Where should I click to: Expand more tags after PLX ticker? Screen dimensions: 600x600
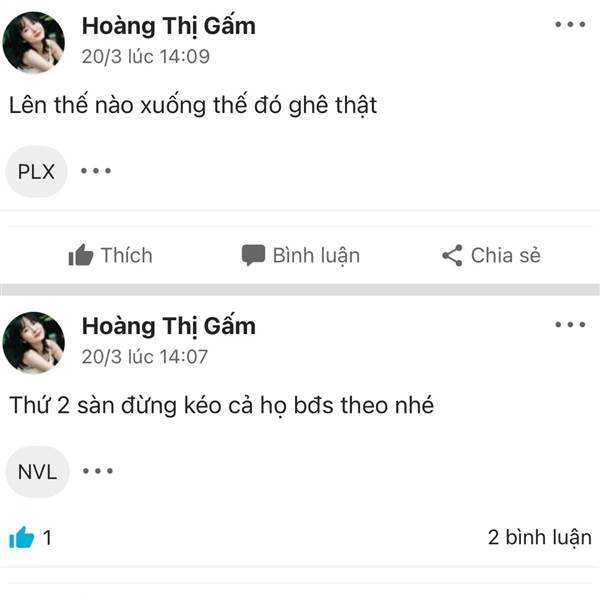[96, 171]
